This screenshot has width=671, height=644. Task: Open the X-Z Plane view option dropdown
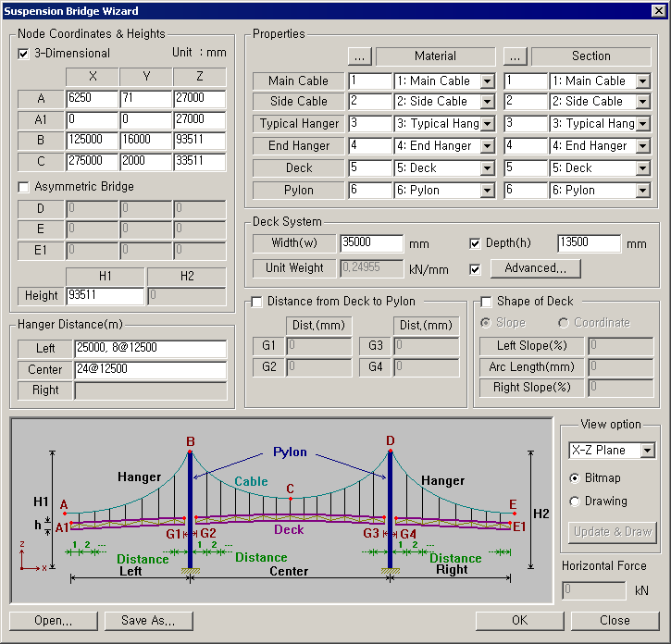pyautogui.click(x=647, y=451)
